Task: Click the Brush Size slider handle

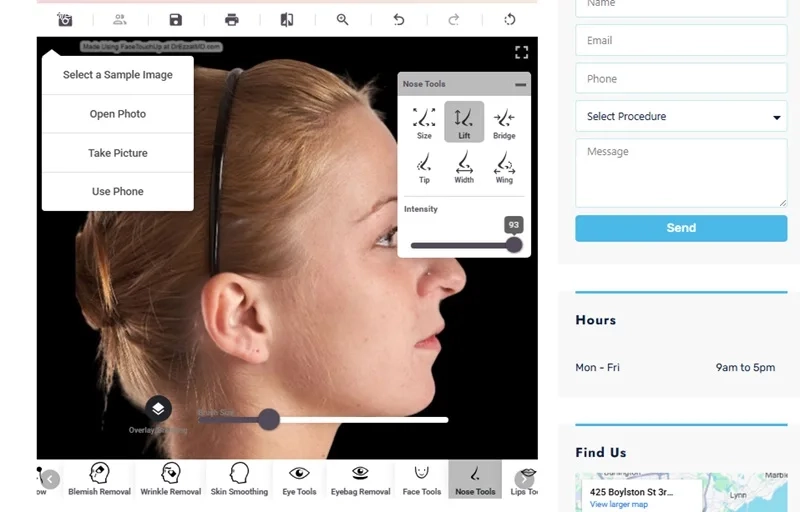Action: tap(269, 420)
